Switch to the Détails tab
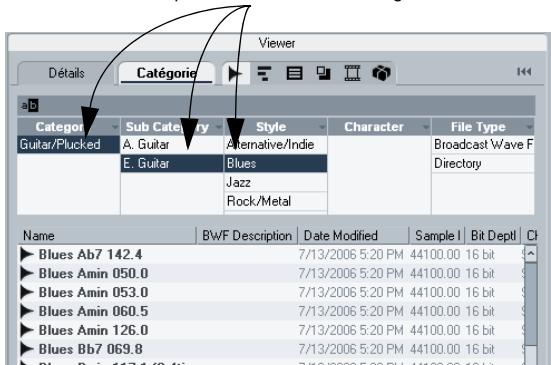The image size is (551, 365). pos(66,73)
